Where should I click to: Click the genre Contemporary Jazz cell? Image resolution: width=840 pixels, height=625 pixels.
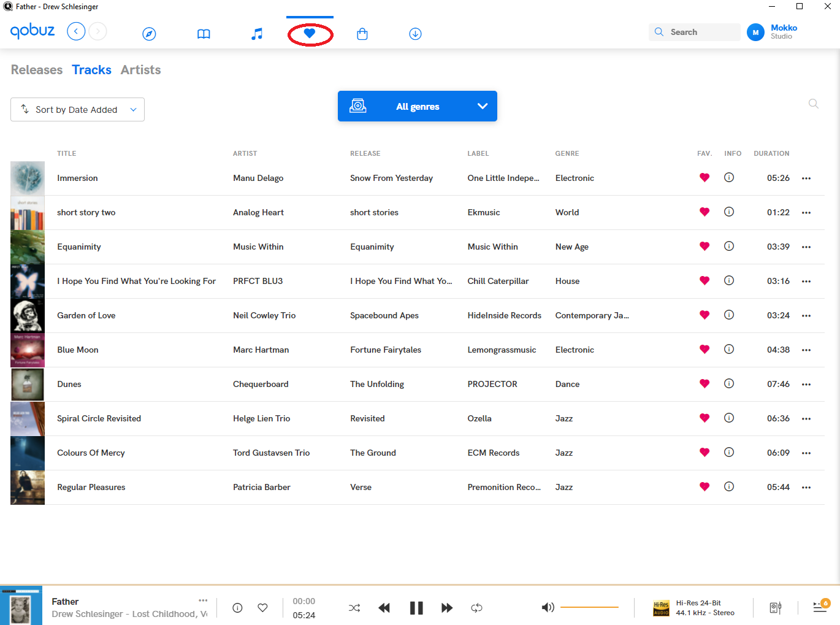pyautogui.click(x=592, y=315)
